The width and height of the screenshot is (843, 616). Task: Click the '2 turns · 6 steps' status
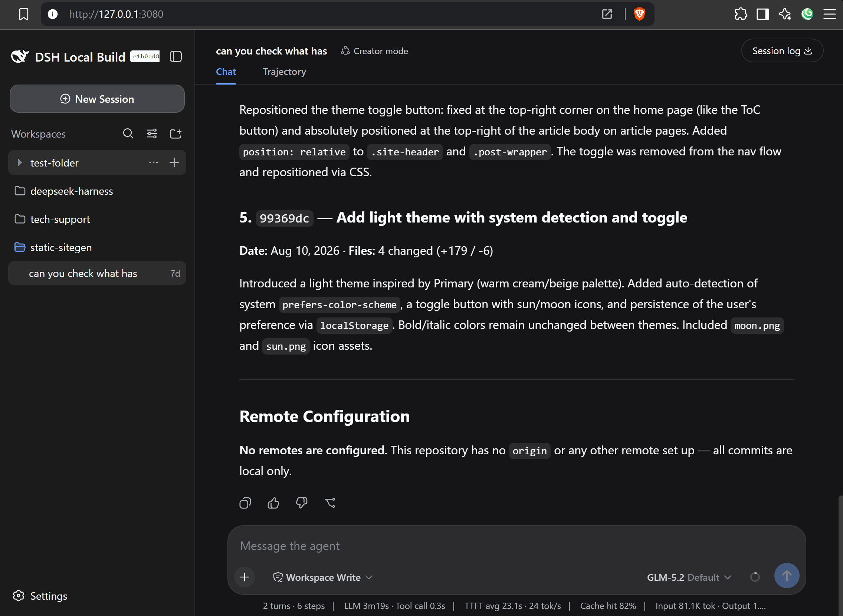pyautogui.click(x=293, y=606)
